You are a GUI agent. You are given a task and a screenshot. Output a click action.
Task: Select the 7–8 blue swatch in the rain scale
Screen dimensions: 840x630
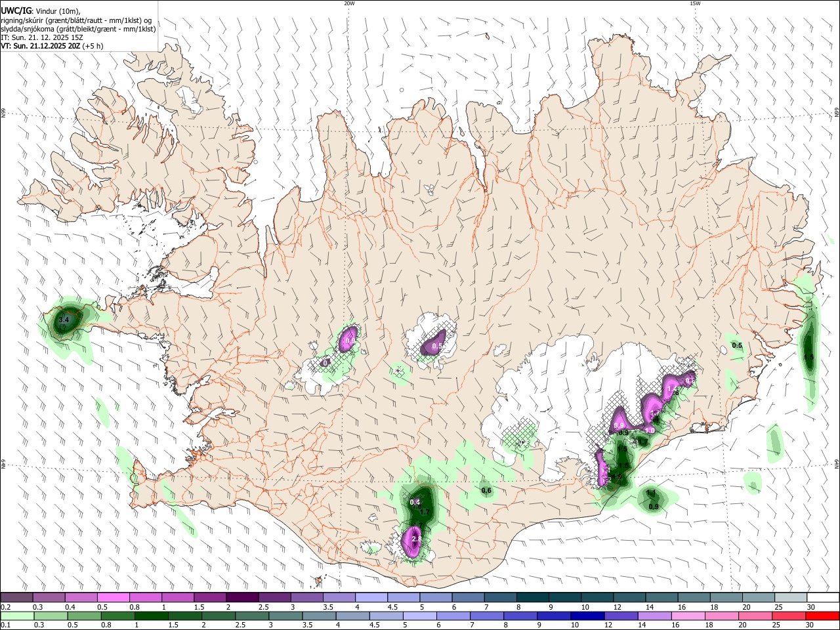tap(488, 616)
